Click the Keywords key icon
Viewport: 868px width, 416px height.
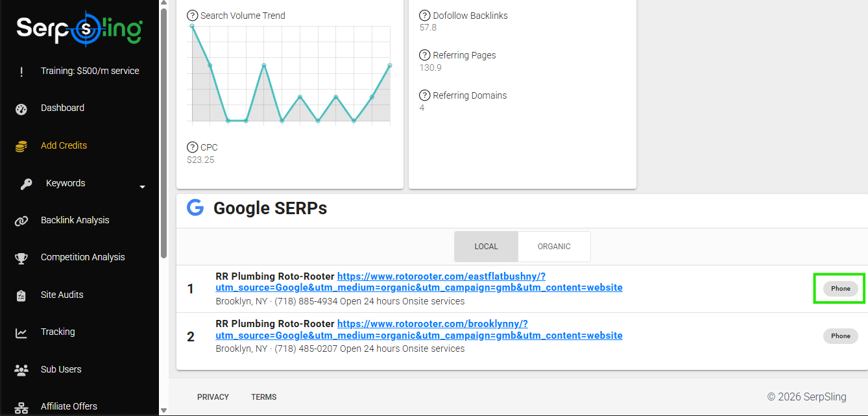pos(26,184)
